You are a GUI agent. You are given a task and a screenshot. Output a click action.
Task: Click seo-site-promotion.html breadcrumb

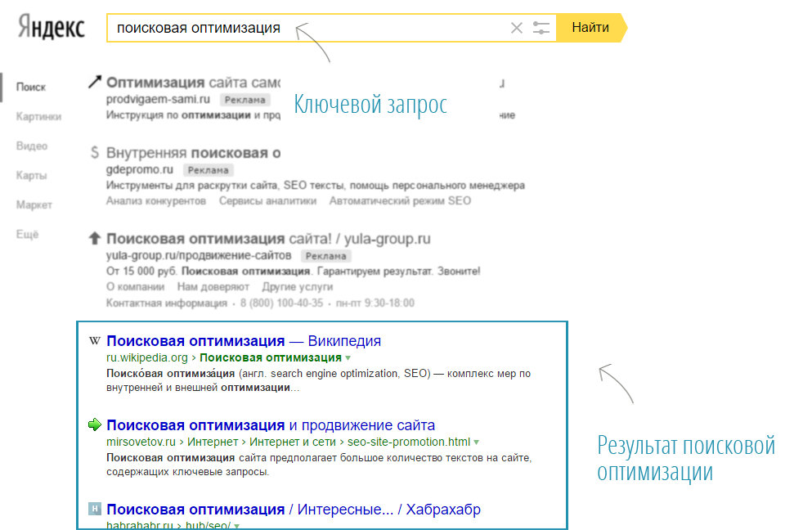point(409,442)
